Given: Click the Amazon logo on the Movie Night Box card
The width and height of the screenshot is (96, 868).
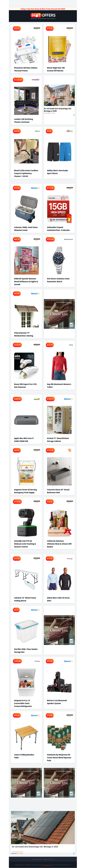Looking at the screenshot, I should [70, 28].
